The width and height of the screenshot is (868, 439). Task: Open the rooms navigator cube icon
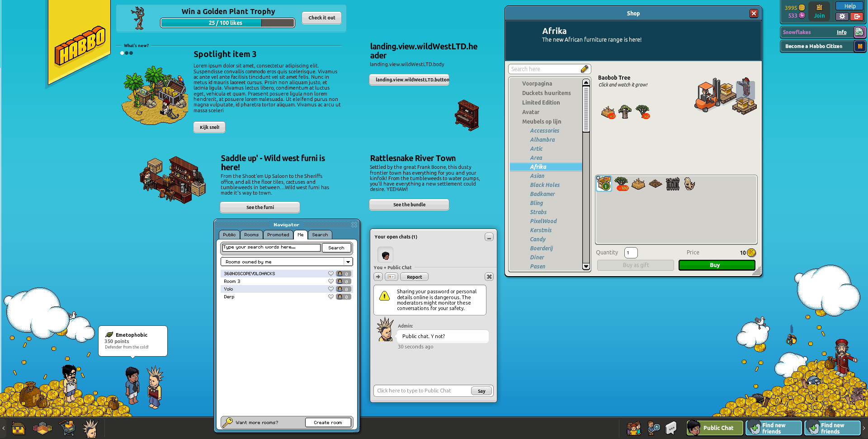[42, 428]
